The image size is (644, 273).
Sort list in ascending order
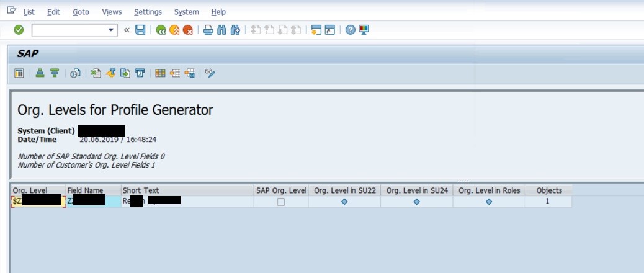point(40,73)
